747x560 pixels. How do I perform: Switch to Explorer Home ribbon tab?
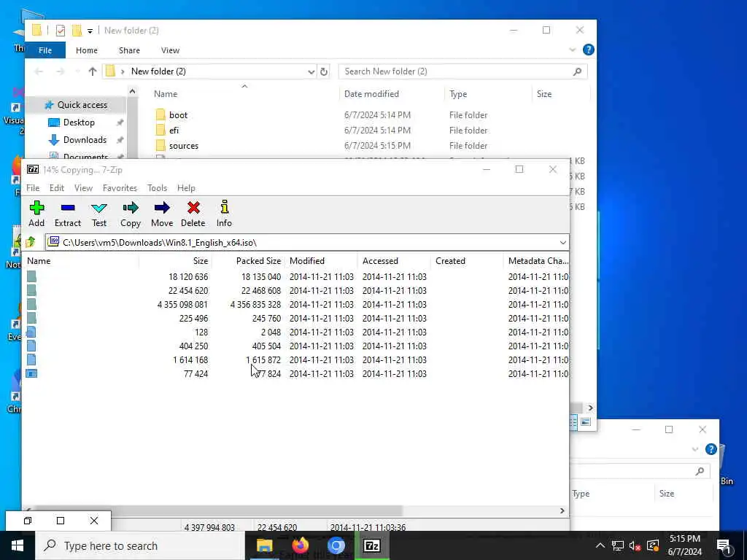coord(87,50)
